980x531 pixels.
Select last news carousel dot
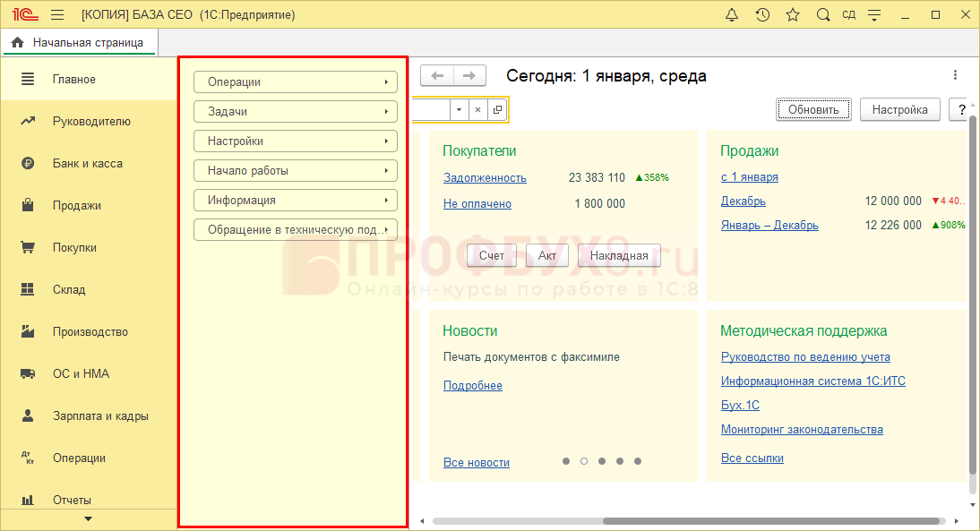(x=638, y=461)
